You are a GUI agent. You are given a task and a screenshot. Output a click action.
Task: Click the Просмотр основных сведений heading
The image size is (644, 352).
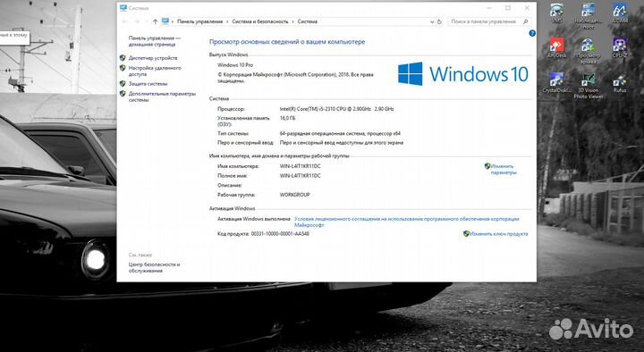[287, 42]
